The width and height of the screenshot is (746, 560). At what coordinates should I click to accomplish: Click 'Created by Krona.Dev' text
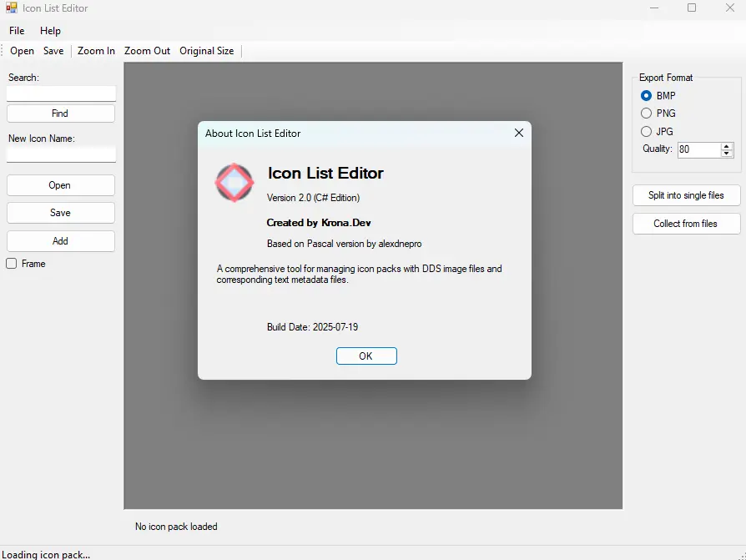click(318, 223)
